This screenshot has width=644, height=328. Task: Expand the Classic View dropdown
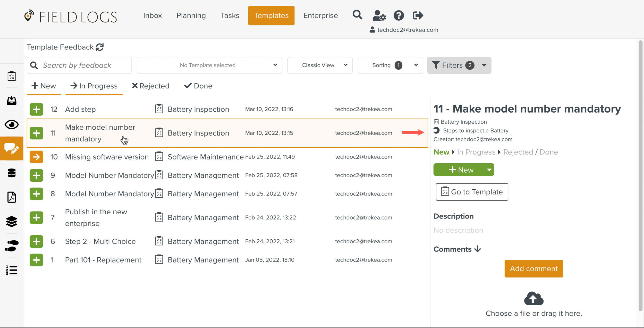point(320,65)
